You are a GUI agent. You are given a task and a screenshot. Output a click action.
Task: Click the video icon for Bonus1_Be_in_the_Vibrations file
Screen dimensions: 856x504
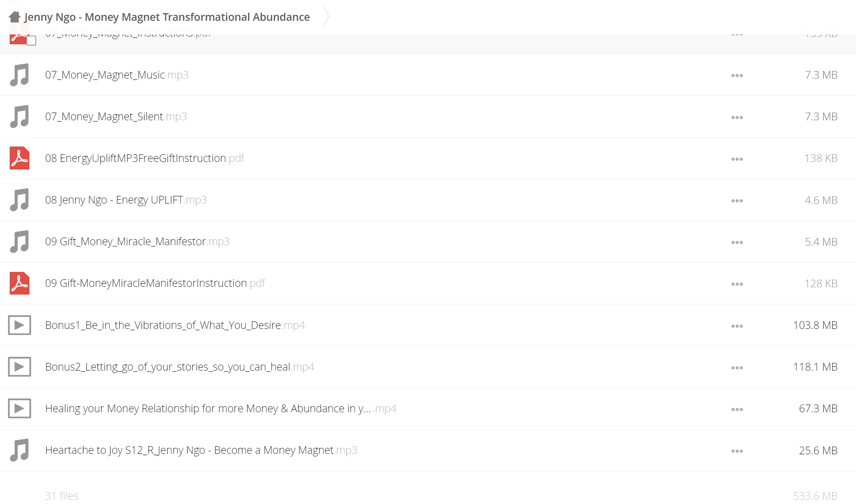(x=20, y=325)
